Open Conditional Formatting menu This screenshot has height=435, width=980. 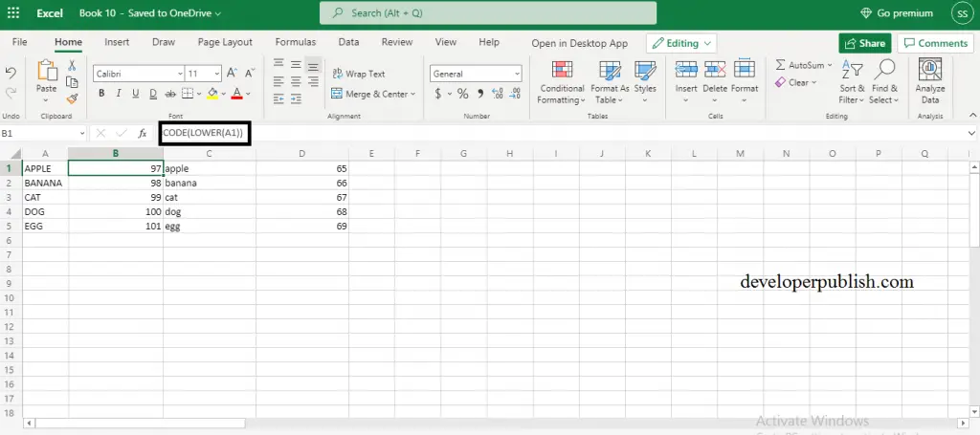coord(562,82)
